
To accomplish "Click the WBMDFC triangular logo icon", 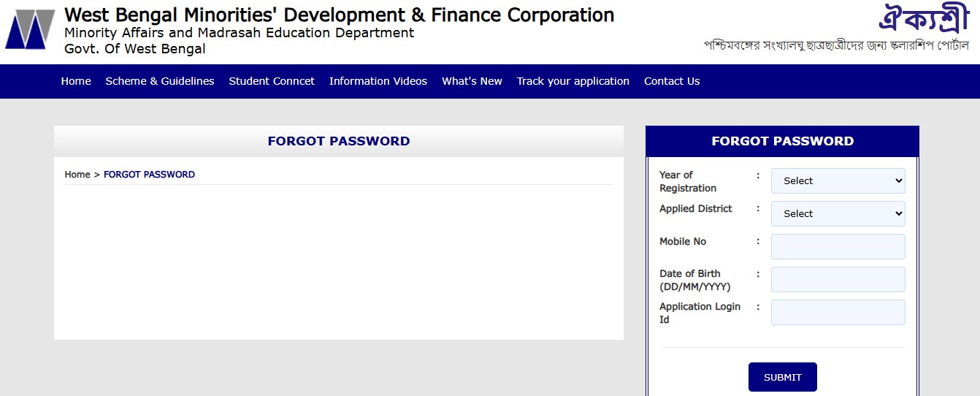I will [x=30, y=28].
